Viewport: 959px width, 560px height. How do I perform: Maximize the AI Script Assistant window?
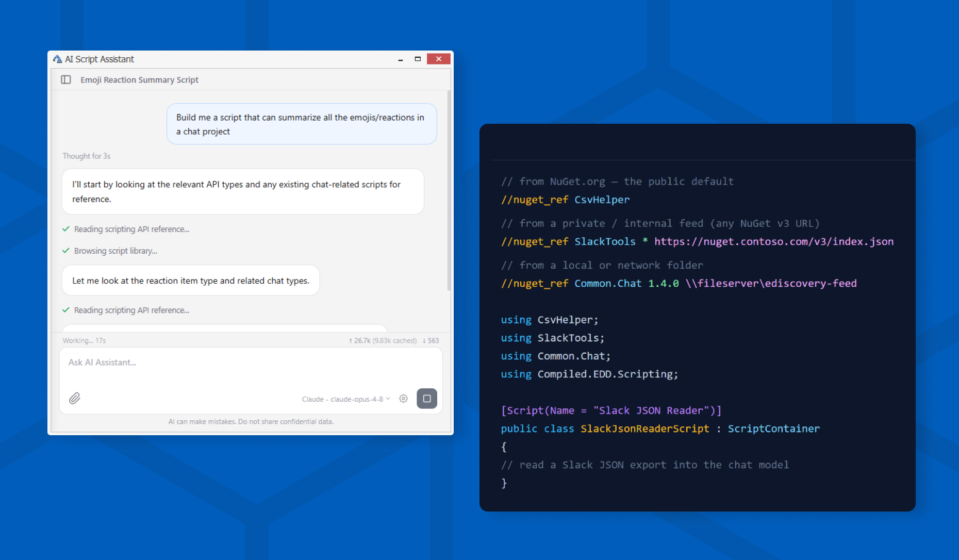(x=418, y=59)
